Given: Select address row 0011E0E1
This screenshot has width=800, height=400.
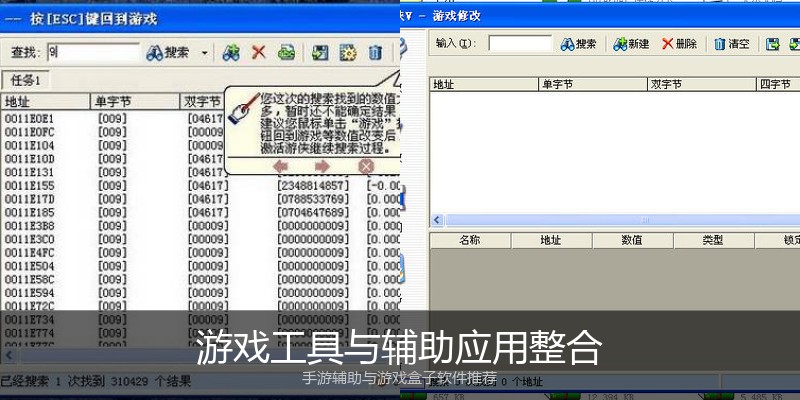Looking at the screenshot, I should [x=30, y=118].
